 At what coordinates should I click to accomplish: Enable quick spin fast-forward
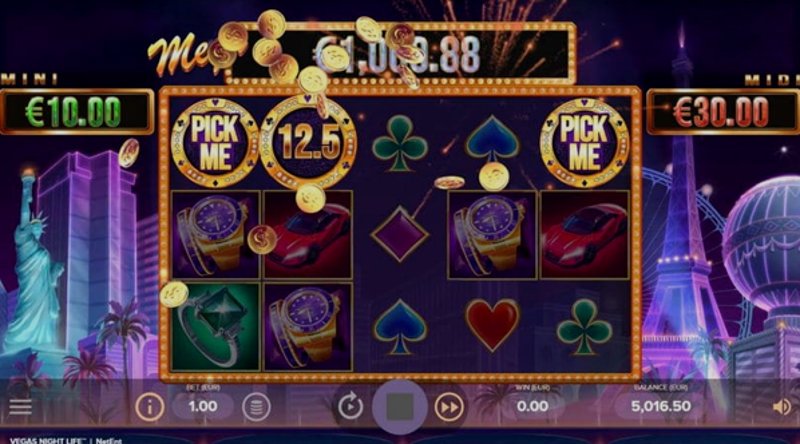[x=449, y=407]
